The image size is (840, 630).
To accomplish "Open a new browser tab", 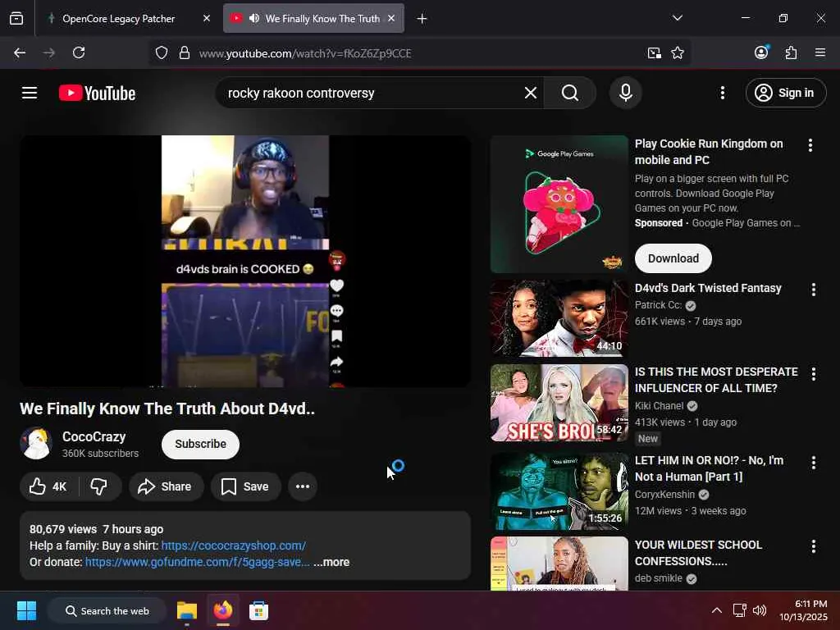I will point(422,19).
